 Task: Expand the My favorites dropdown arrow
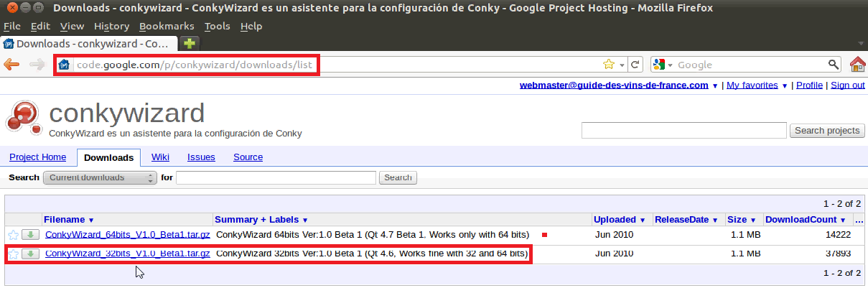point(785,85)
